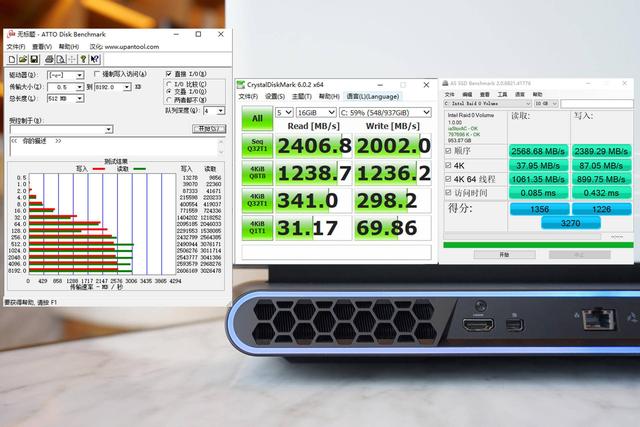Viewport: 640px width, 427px height.
Task: Click the 3270 total score in AS SSD
Action: [x=571, y=223]
